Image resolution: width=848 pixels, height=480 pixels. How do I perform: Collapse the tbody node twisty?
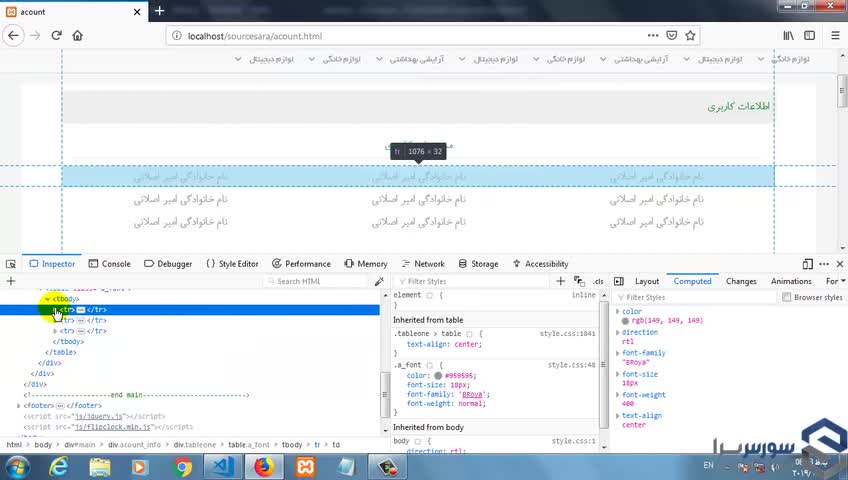[48, 299]
